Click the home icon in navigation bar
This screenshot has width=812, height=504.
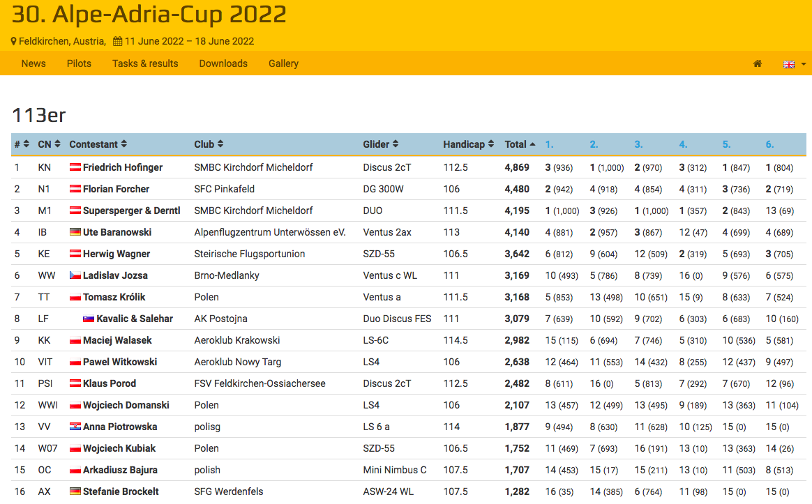coord(757,63)
